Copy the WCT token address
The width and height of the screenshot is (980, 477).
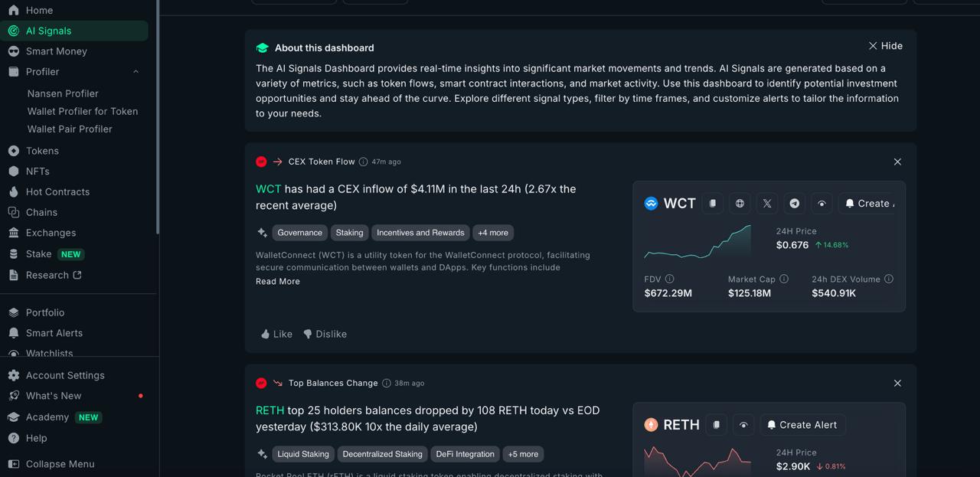pos(712,204)
